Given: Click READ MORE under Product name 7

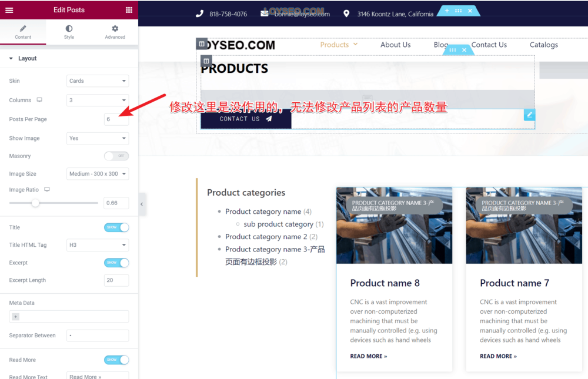Looking at the screenshot, I should (499, 356).
